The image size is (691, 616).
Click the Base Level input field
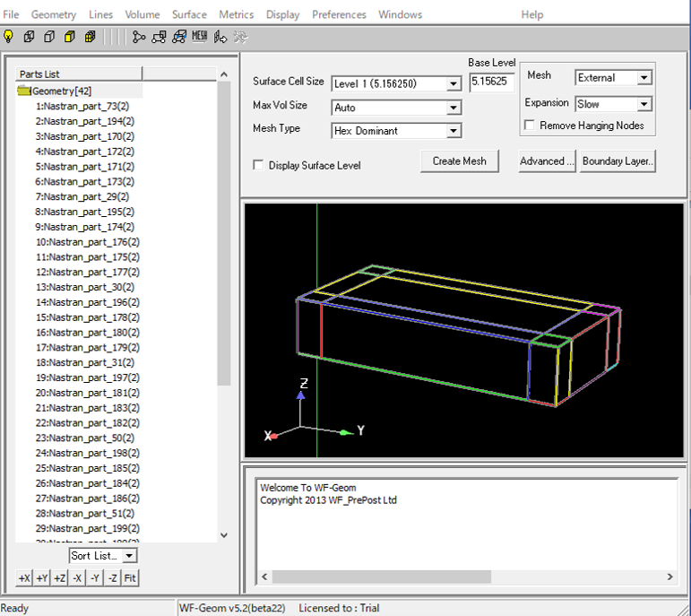492,82
